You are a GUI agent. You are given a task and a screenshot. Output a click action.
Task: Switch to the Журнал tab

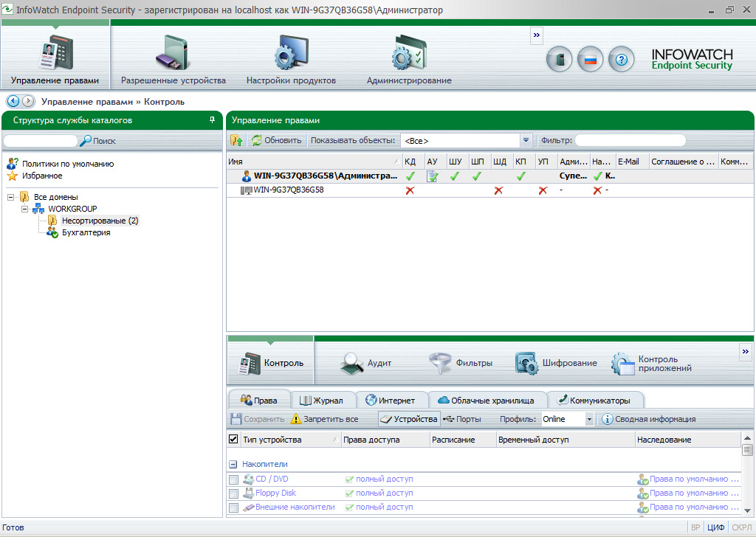tap(322, 401)
